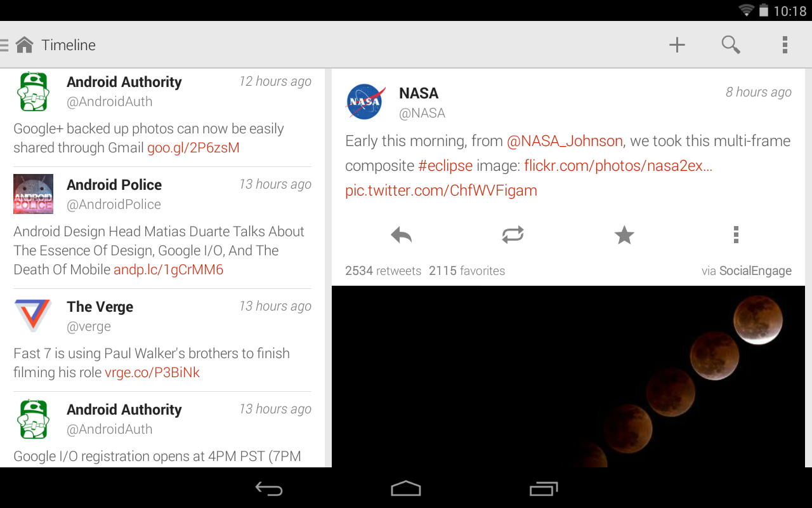
Task: Open the @NASA_Johnson mention link
Action: tap(565, 141)
